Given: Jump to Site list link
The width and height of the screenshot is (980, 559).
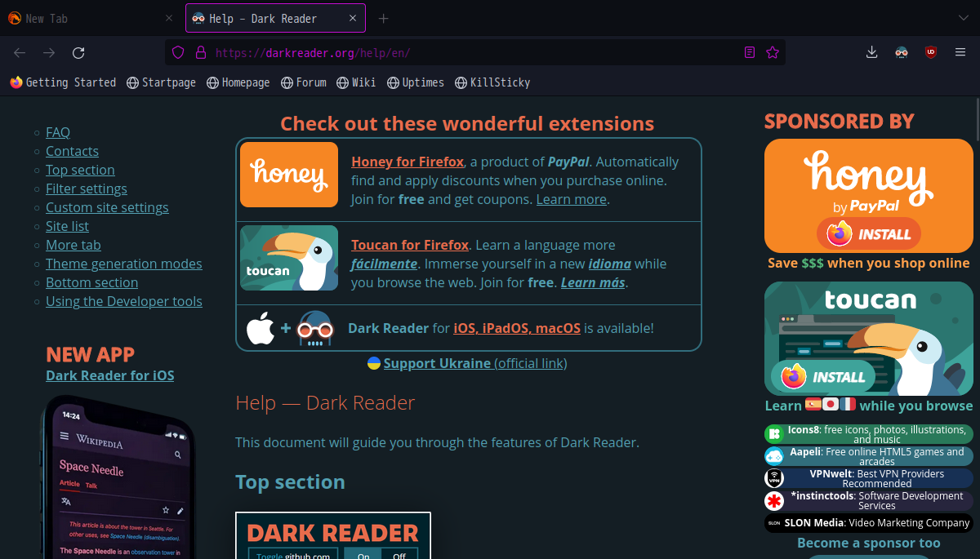Looking at the screenshot, I should [67, 226].
